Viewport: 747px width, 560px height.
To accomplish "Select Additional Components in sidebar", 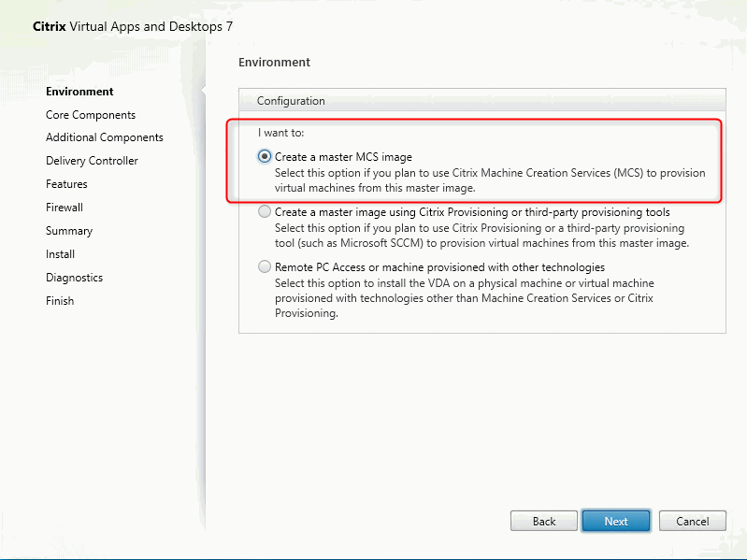I will [105, 137].
